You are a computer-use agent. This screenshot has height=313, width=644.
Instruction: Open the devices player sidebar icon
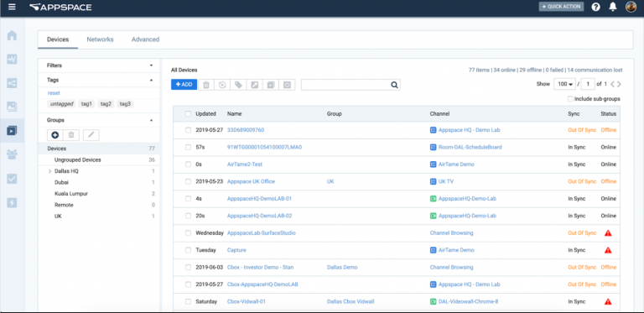12,131
